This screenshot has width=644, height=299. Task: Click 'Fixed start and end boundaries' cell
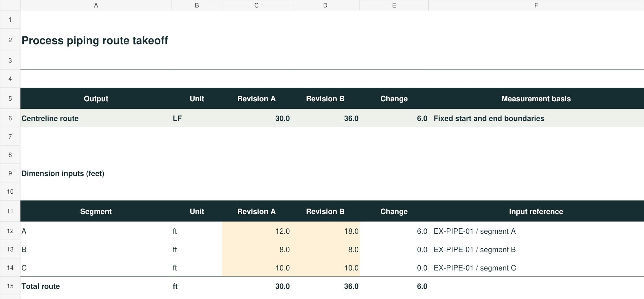tap(536, 118)
